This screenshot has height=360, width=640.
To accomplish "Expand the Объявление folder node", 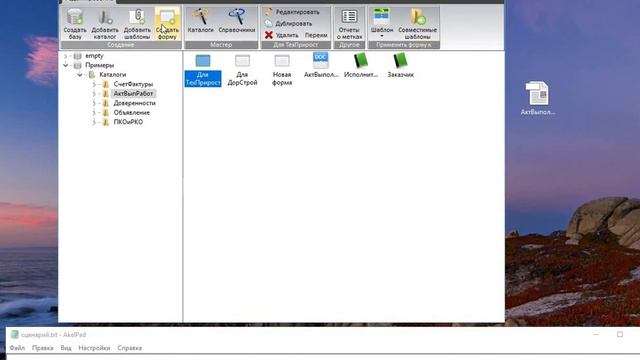I will (x=94, y=112).
